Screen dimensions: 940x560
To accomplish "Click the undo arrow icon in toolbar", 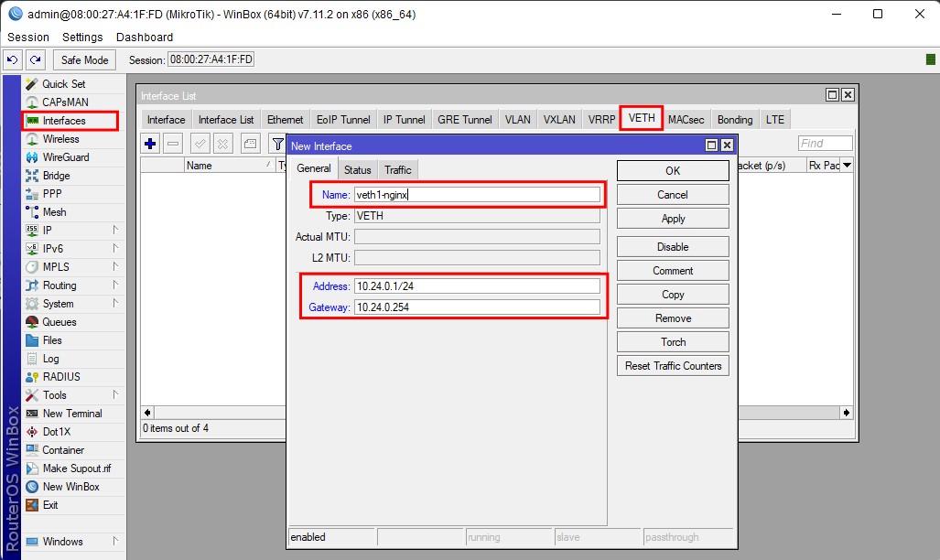I will tap(13, 60).
